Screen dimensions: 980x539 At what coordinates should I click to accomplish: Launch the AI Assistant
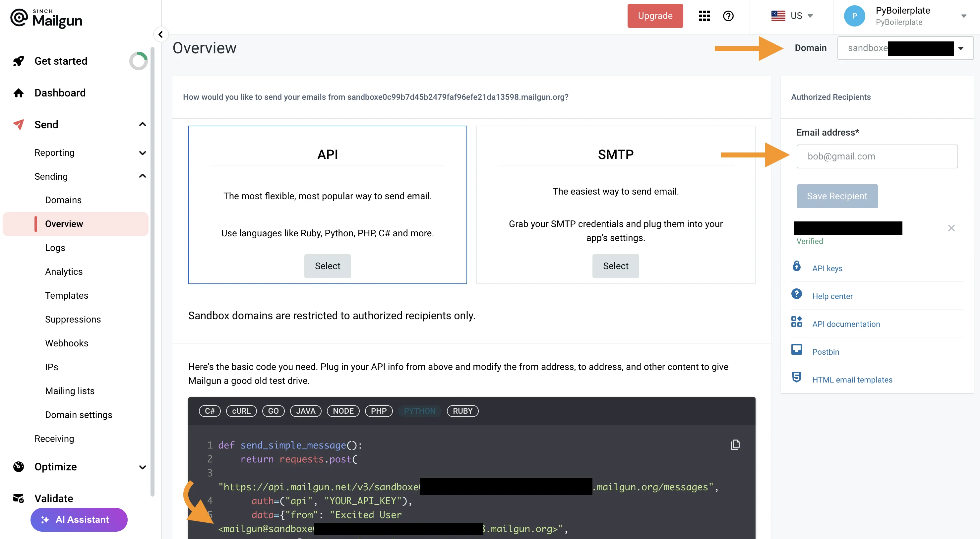79,519
